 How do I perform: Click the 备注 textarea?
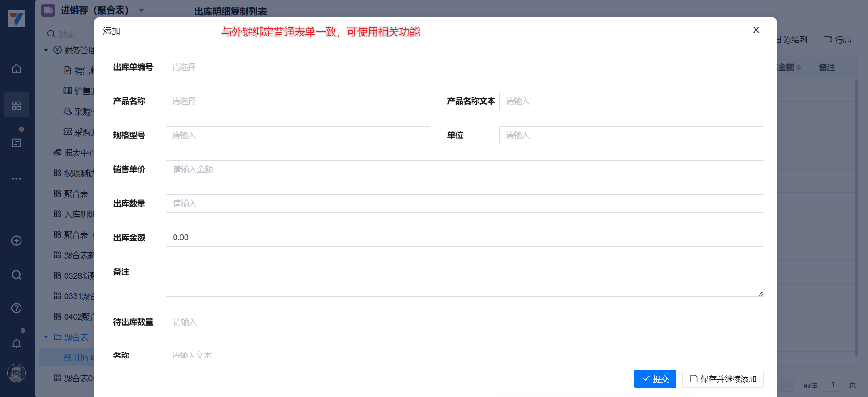465,280
